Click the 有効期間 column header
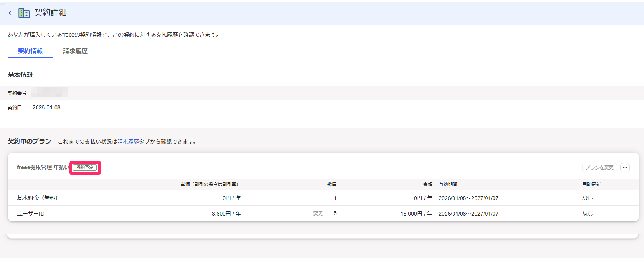Screen dimensions: 644x258 (448, 184)
